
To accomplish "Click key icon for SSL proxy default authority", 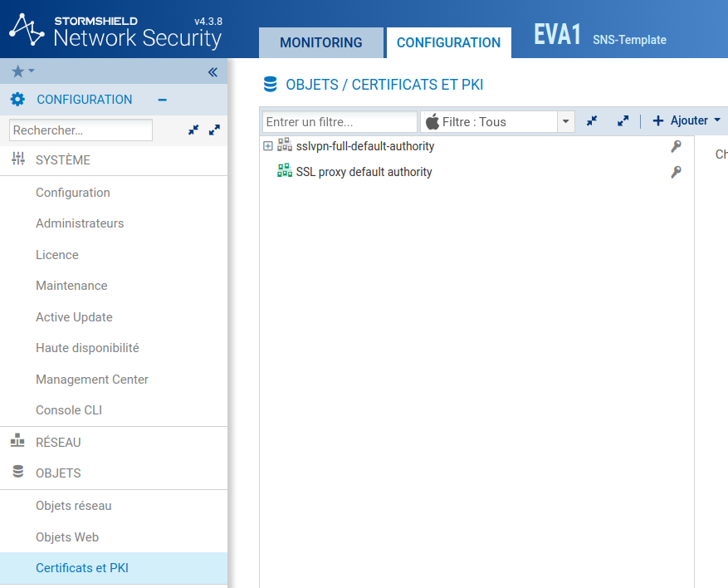I will pos(677,172).
